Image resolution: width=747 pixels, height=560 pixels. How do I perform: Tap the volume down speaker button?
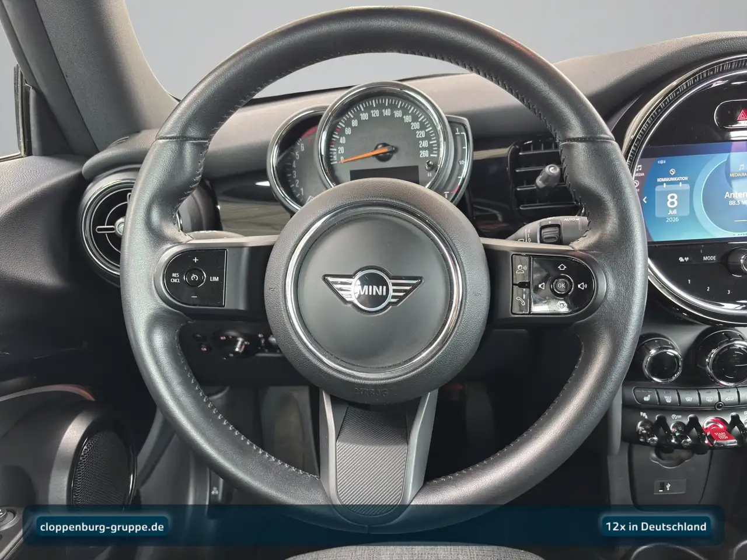pos(540,286)
